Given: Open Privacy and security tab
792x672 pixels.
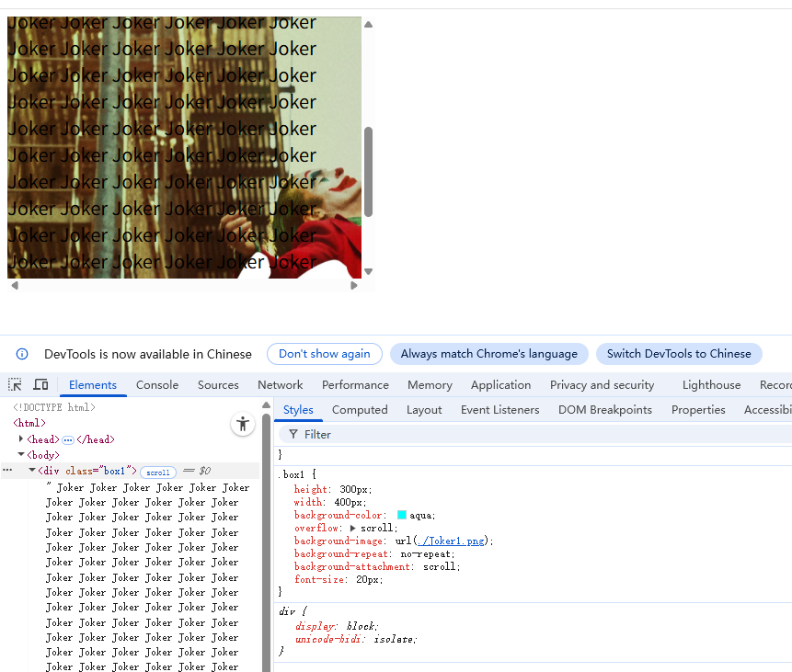Looking at the screenshot, I should pyautogui.click(x=603, y=384).
